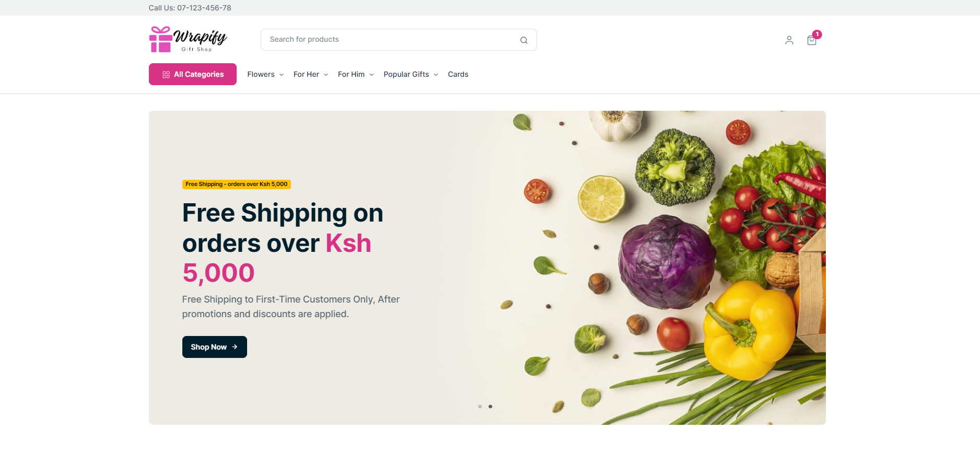The height and width of the screenshot is (464, 980).
Task: Click the Call Us phone number
Action: (x=204, y=8)
